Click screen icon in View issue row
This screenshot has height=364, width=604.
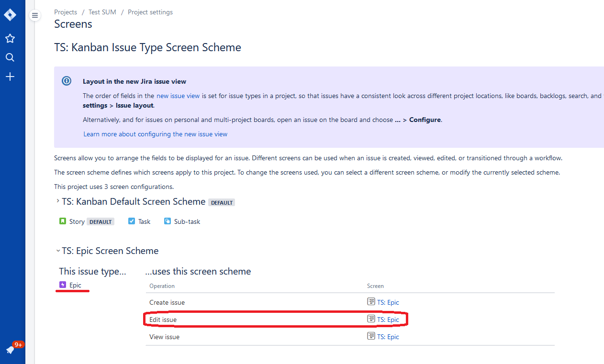(x=371, y=336)
